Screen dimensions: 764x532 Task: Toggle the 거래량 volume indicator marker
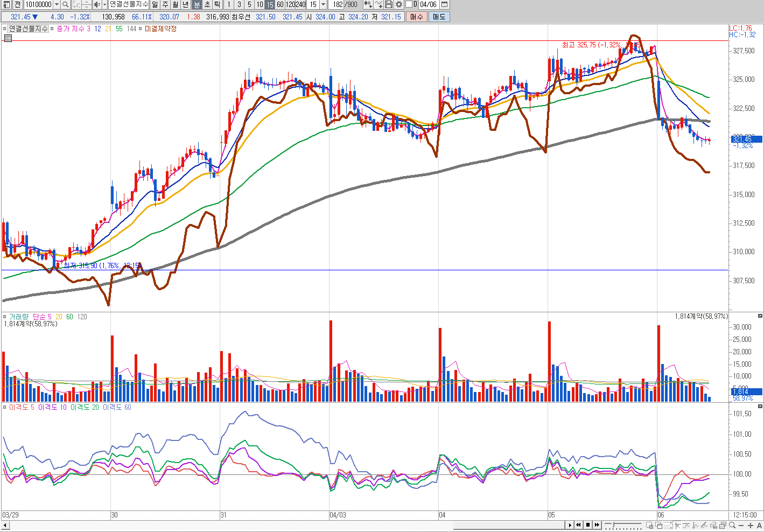click(5, 317)
